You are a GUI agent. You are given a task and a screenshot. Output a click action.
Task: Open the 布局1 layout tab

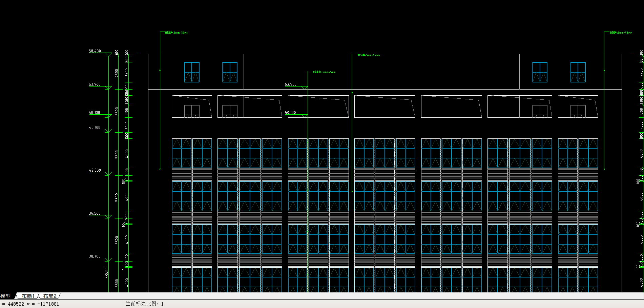coord(28,296)
